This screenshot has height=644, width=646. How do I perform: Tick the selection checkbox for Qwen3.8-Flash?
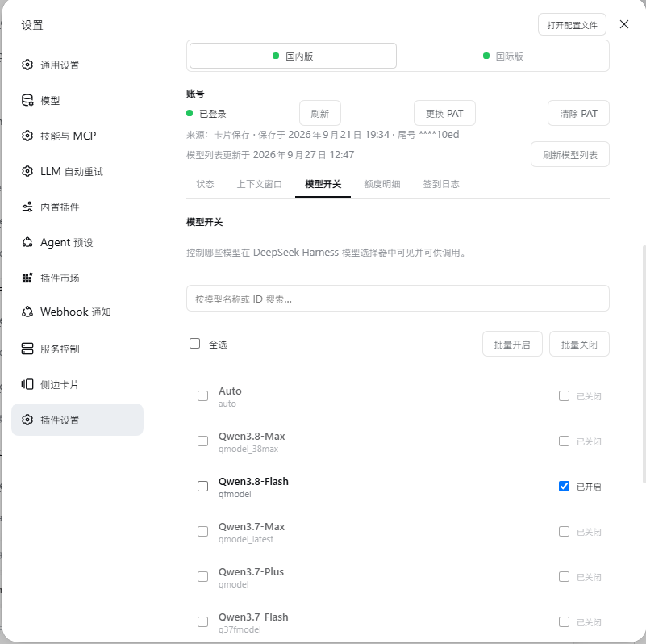(x=202, y=486)
